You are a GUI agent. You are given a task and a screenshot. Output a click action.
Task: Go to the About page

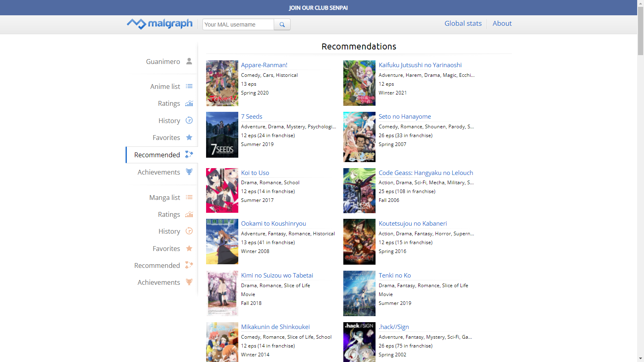(502, 23)
